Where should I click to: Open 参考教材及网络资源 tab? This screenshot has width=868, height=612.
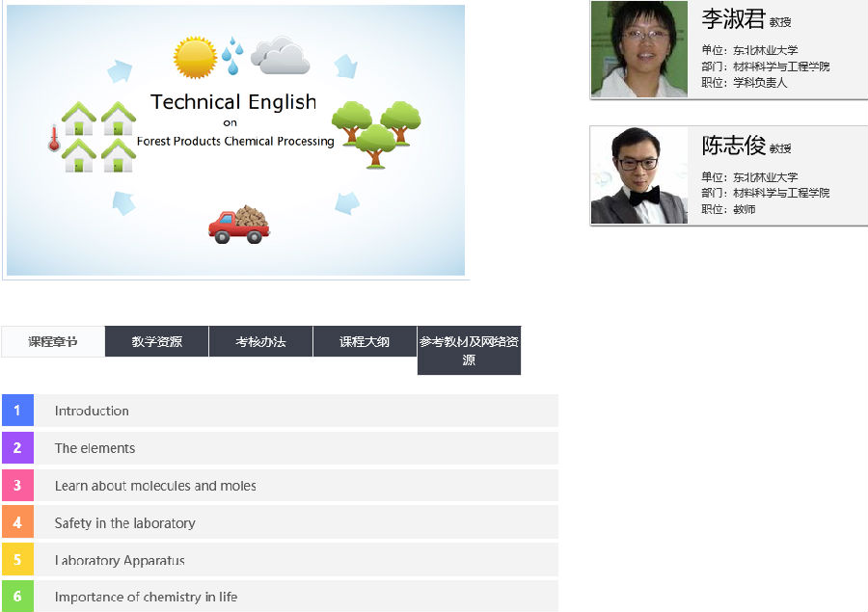(469, 351)
